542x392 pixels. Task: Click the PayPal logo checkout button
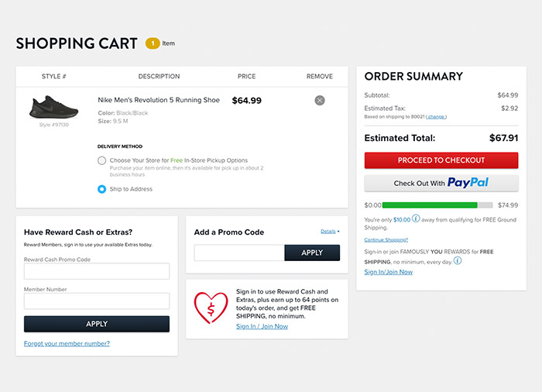[x=441, y=183]
